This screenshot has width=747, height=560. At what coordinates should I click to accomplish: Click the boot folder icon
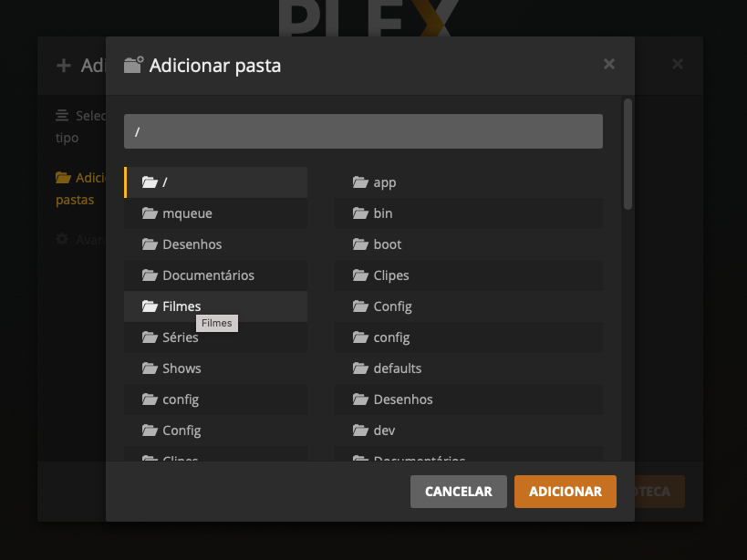(360, 244)
